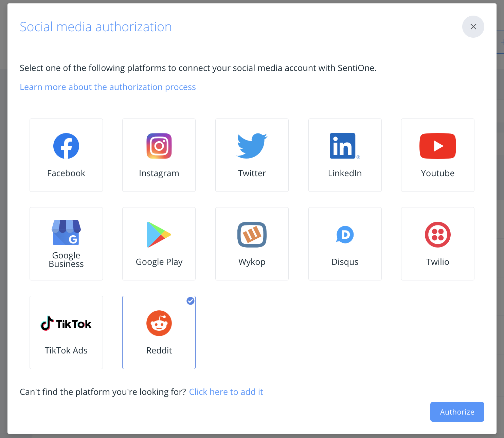Viewport: 504px width, 438px height.
Task: Select the Facebook platform icon
Action: coord(66,146)
